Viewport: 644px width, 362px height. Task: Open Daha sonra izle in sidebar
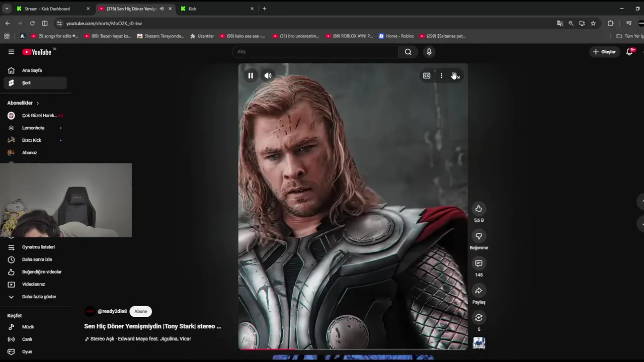pyautogui.click(x=35, y=259)
